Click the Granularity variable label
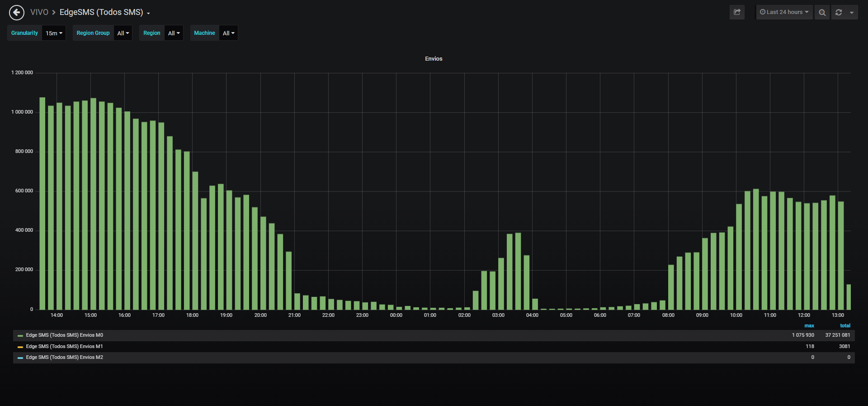The image size is (868, 406). 24,33
